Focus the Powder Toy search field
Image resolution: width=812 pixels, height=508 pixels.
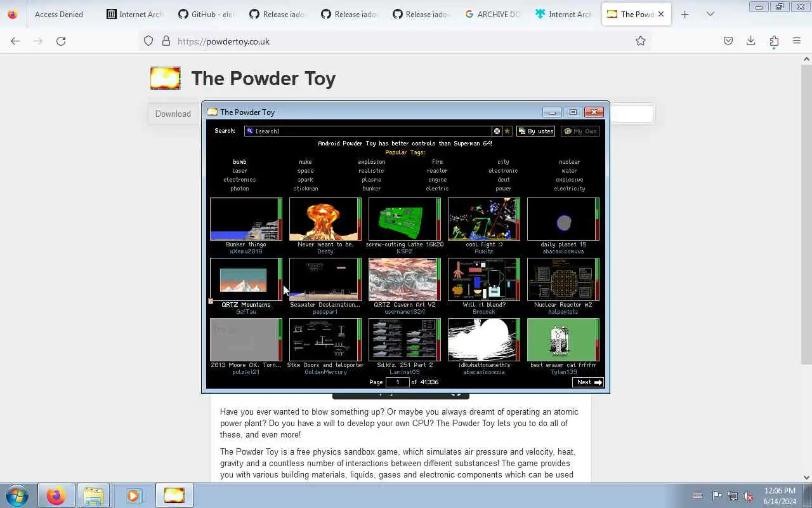pyautogui.click(x=368, y=131)
